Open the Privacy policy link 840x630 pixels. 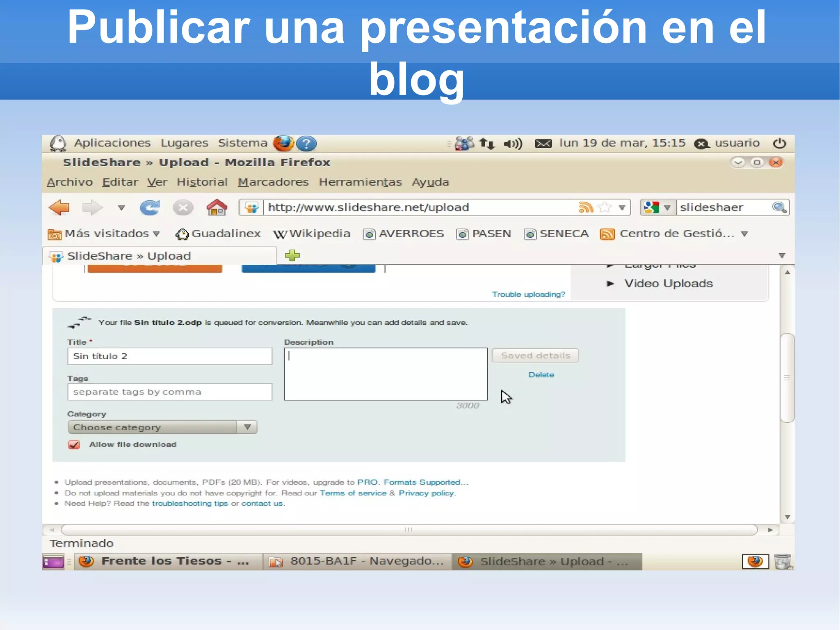(x=427, y=493)
